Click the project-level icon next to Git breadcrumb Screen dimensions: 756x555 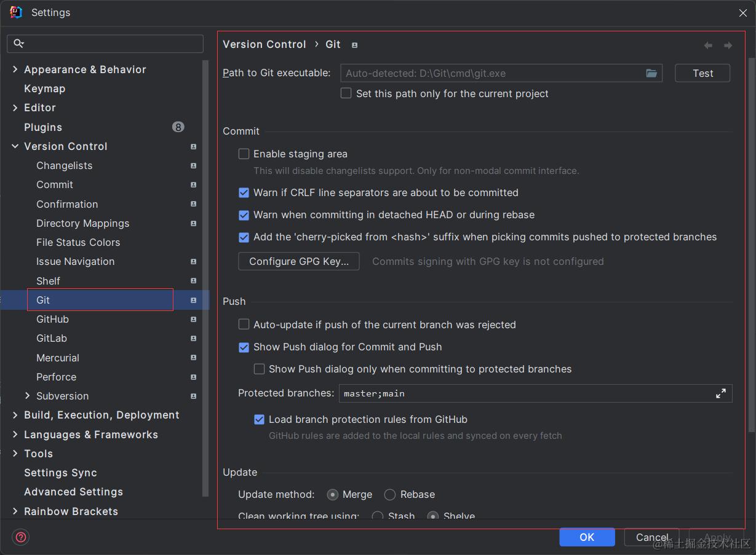coord(354,45)
